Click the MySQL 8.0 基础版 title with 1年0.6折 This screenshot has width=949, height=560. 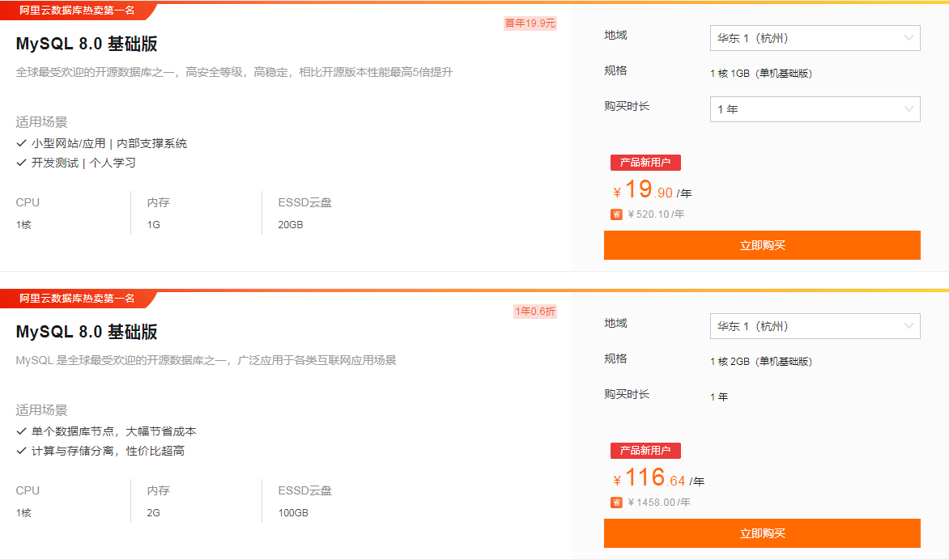point(87,332)
